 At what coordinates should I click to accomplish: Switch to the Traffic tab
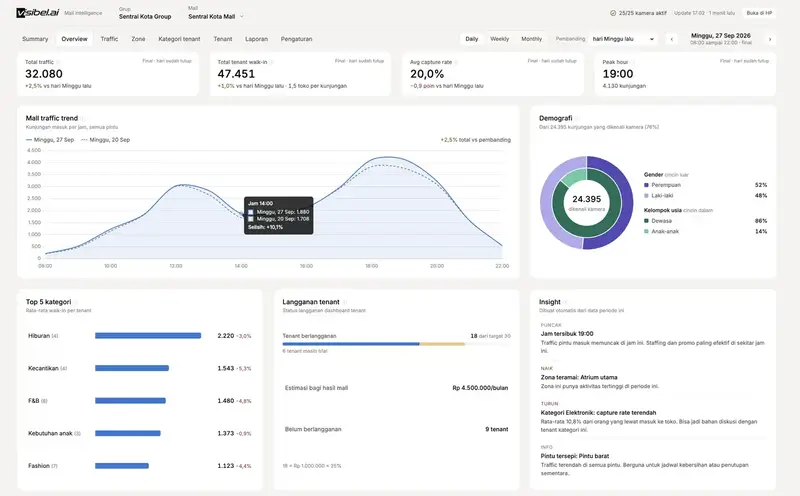coord(109,39)
